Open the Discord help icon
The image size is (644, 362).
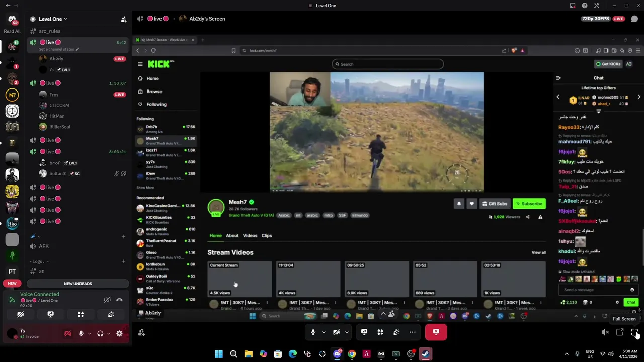(x=585, y=6)
